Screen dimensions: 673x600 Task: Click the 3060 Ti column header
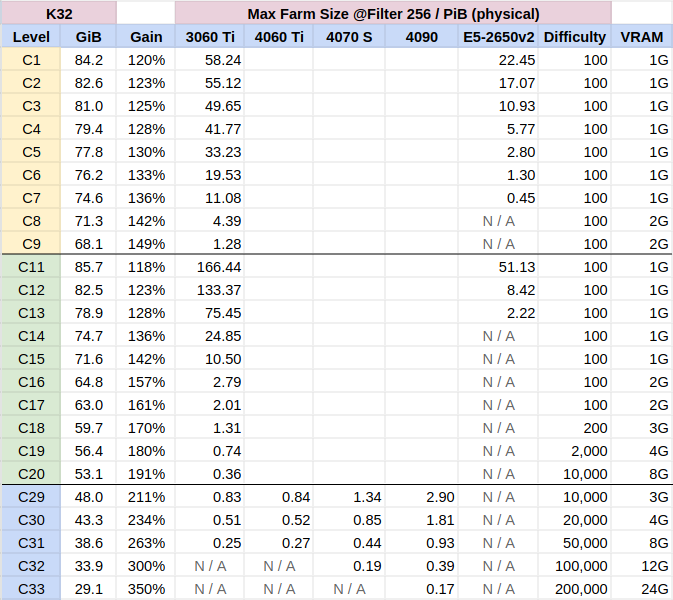210,36
